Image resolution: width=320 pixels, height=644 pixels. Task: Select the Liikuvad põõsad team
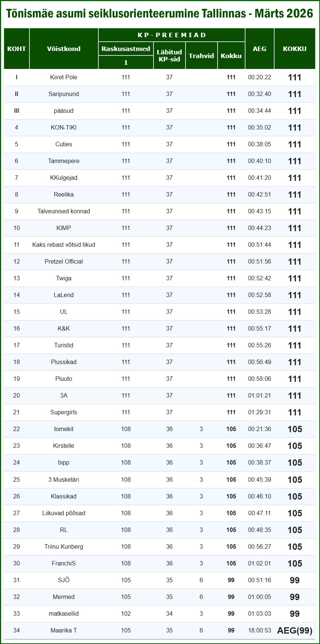coord(64,513)
